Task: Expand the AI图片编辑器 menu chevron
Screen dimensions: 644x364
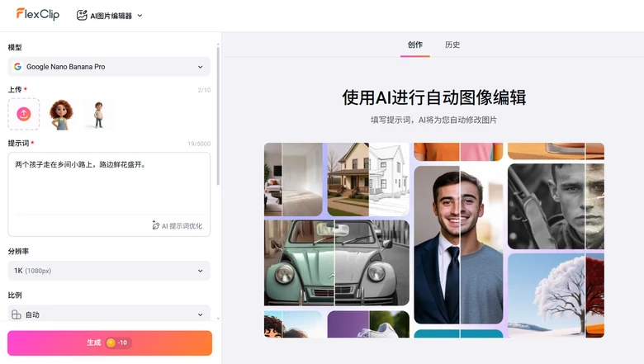Action: click(x=140, y=16)
